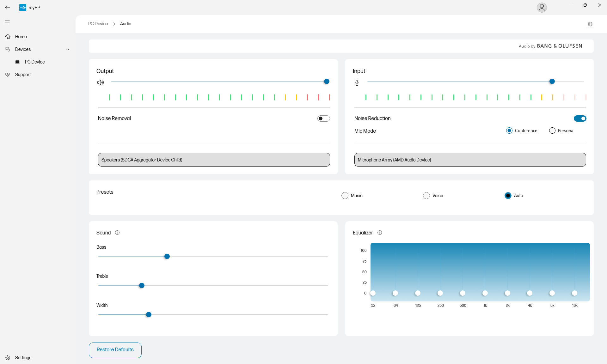Open audio page gear settings icon
607x364 pixels.
590,24
